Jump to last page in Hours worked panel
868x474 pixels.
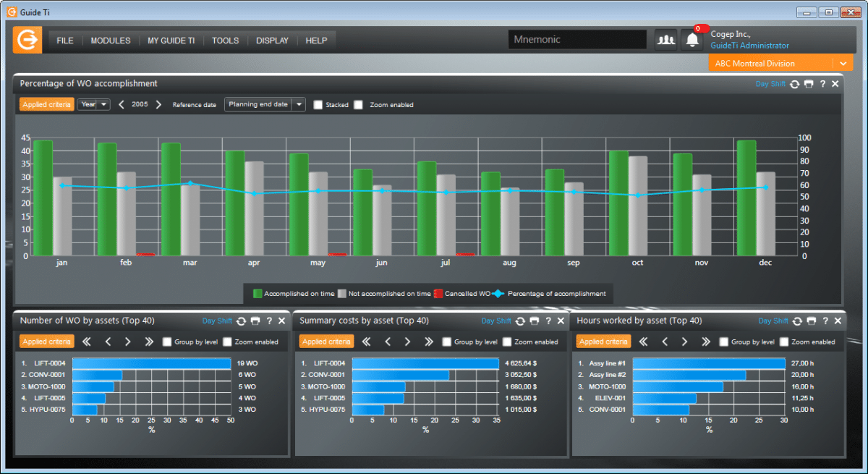pyautogui.click(x=706, y=342)
